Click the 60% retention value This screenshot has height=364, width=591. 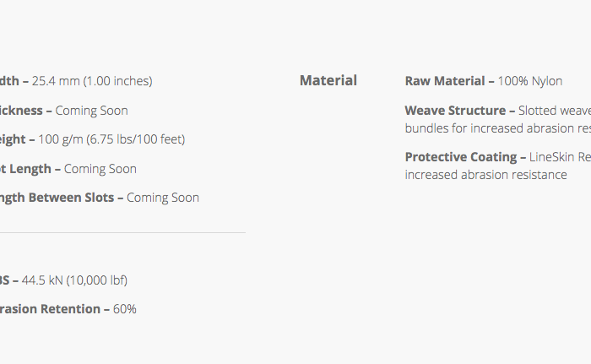(x=124, y=309)
